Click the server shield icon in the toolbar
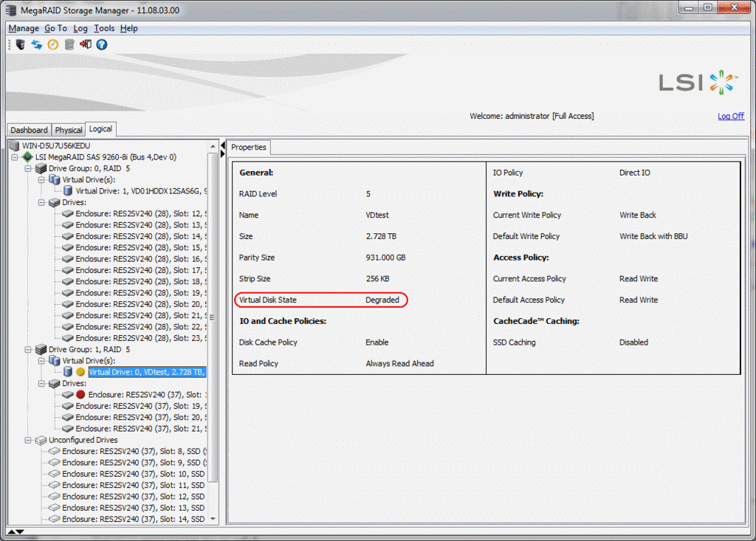756x541 pixels. pyautogui.click(x=20, y=45)
